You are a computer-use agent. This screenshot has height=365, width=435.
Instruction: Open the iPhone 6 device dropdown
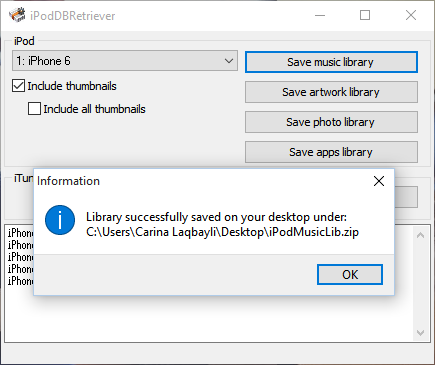click(x=125, y=61)
